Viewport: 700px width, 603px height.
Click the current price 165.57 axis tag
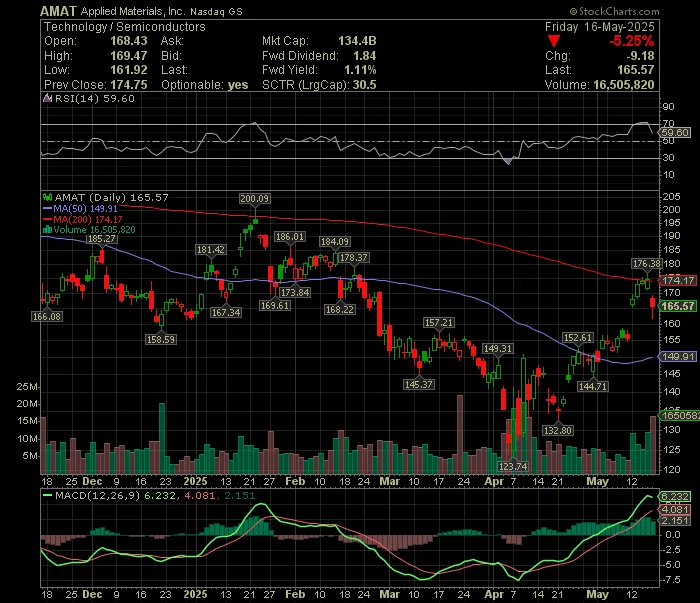pos(678,306)
